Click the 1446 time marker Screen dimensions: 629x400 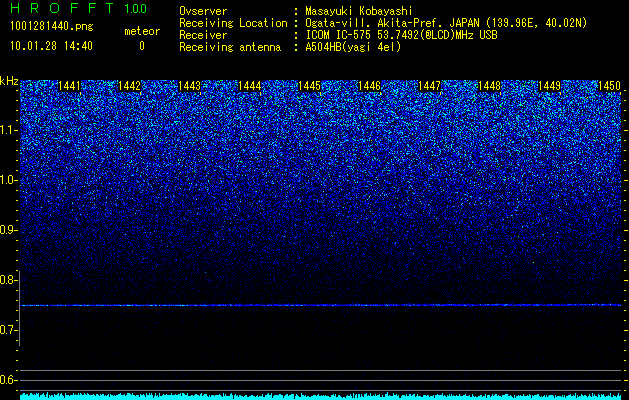(x=369, y=86)
